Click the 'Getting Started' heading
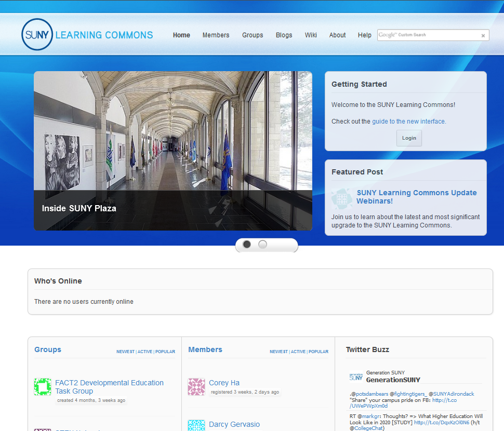 [x=359, y=84]
